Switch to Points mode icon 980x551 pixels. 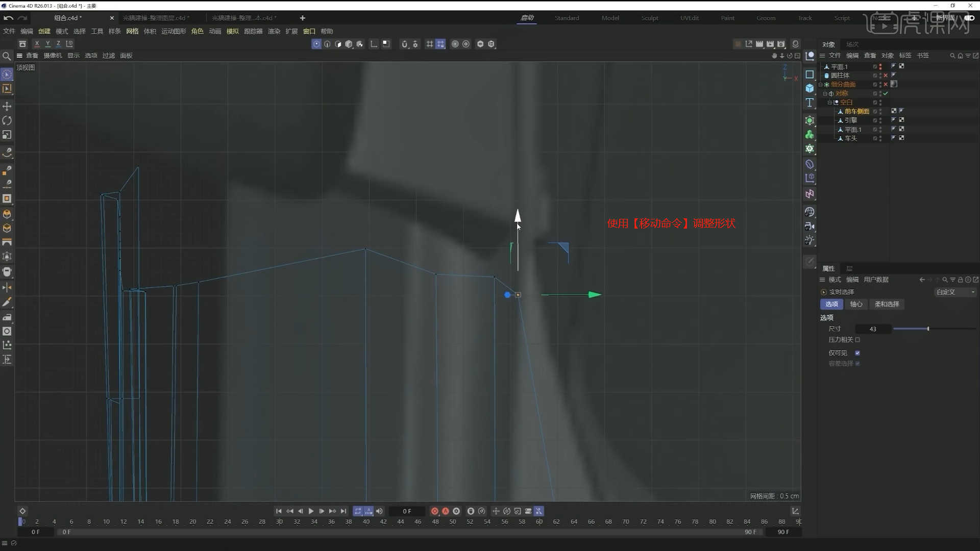[316, 44]
